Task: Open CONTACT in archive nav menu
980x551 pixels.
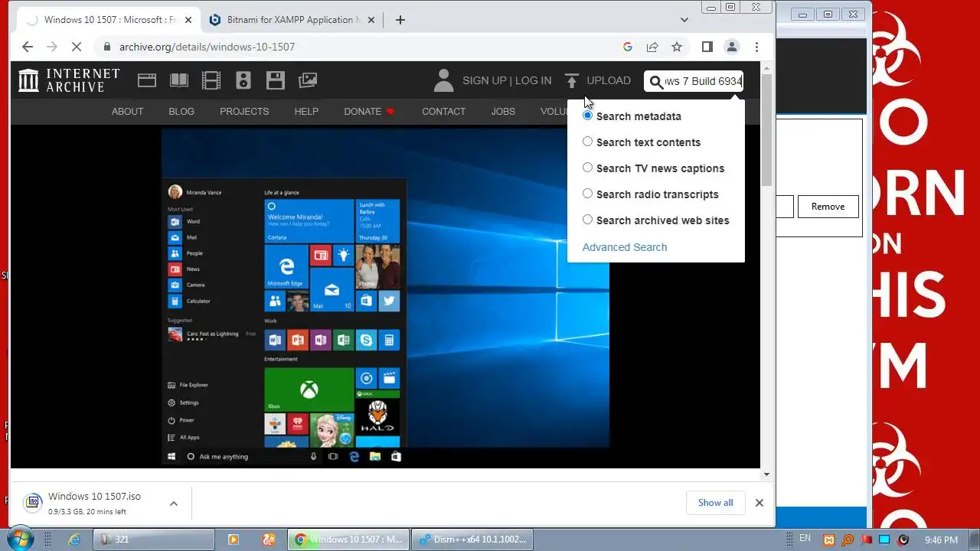Action: click(443, 111)
